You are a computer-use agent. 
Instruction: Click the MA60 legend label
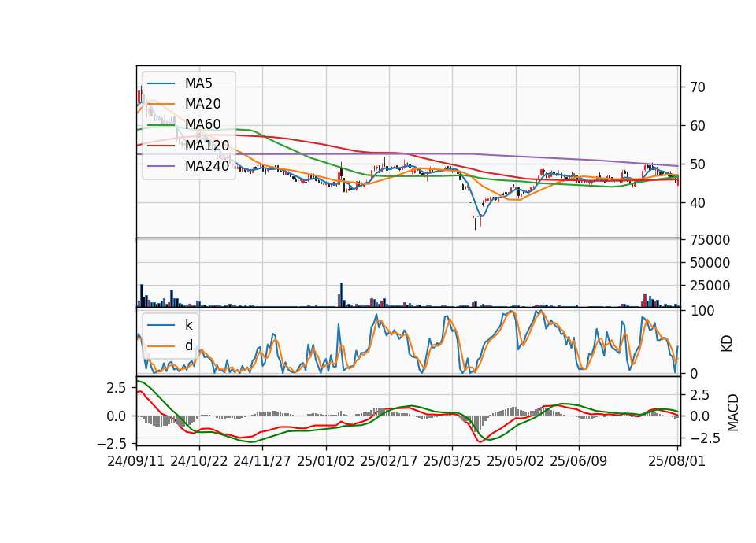[x=202, y=124]
